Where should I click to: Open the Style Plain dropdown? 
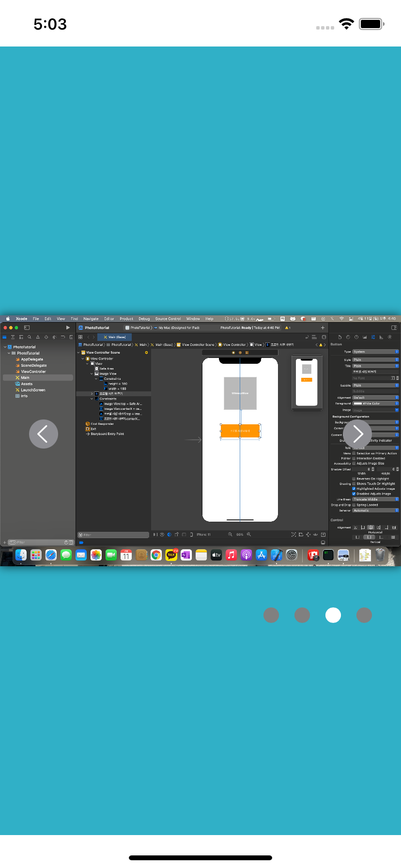pos(376,360)
